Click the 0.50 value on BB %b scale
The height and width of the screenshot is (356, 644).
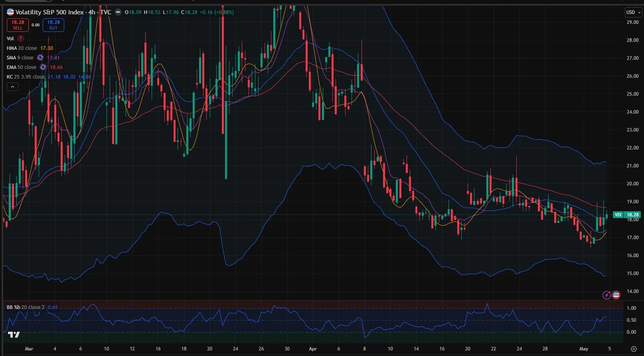click(x=631, y=320)
